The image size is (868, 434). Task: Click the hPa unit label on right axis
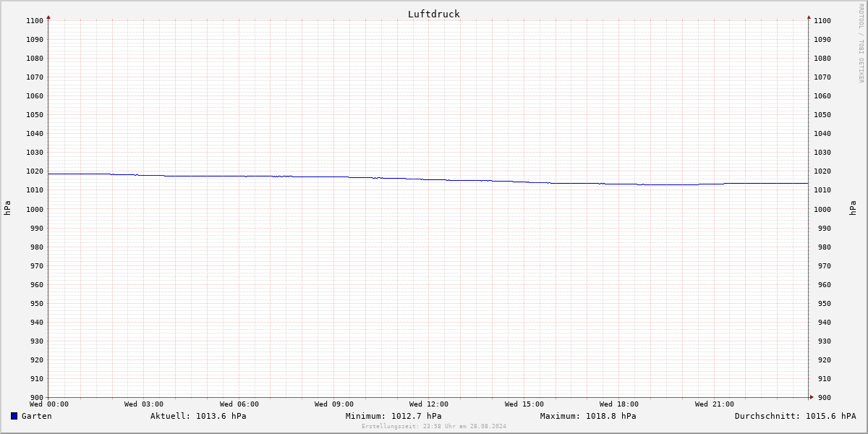(x=853, y=208)
